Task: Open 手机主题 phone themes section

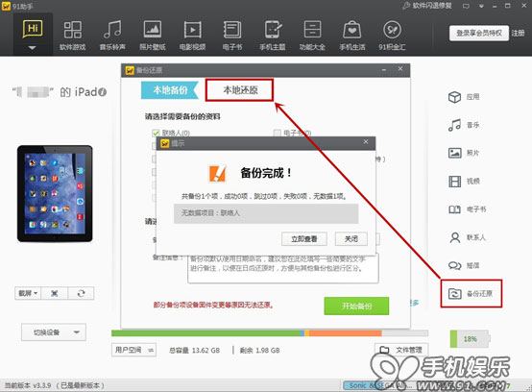Action: tap(273, 36)
